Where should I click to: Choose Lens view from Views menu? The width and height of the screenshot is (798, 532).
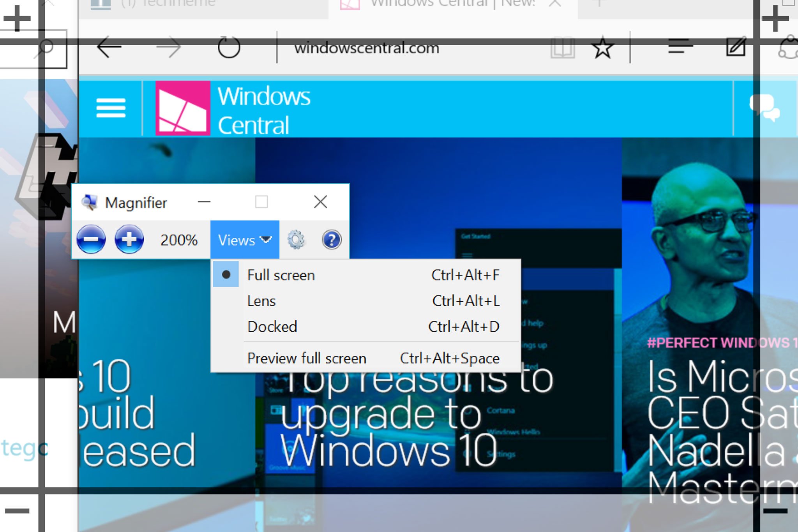[366, 301]
